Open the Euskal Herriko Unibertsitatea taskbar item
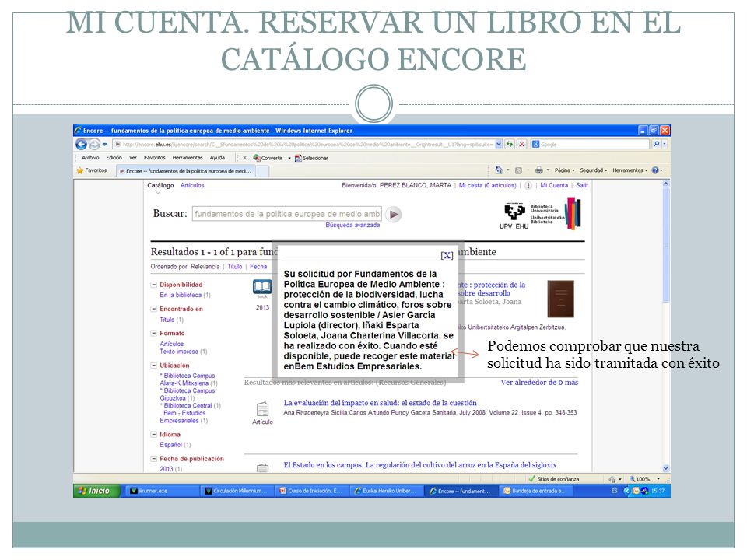The image size is (747, 560). (387, 491)
